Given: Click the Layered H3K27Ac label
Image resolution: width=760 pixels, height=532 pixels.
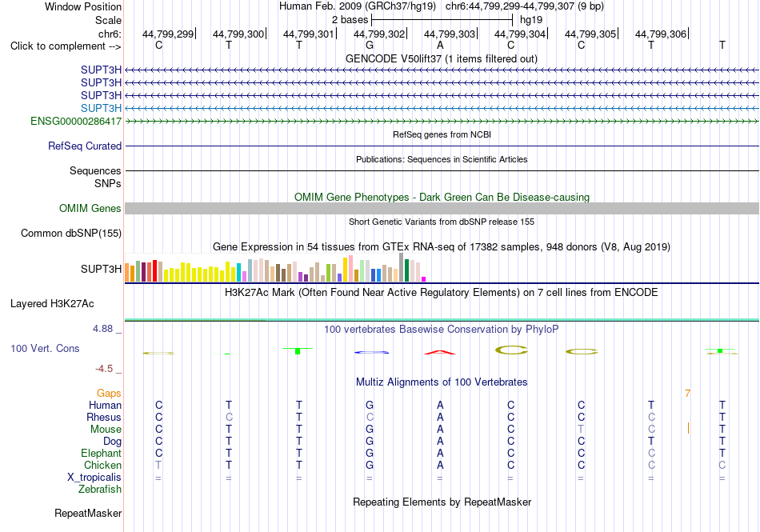Looking at the screenshot, I should pyautogui.click(x=52, y=304).
